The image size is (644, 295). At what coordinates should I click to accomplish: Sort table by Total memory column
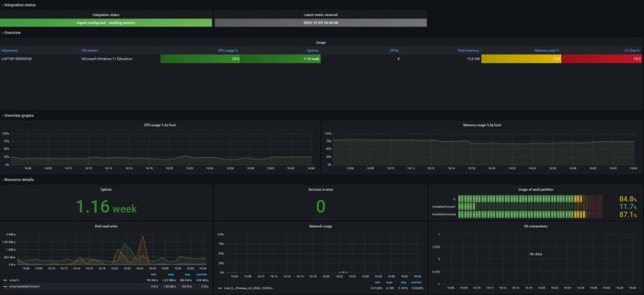[x=468, y=51]
